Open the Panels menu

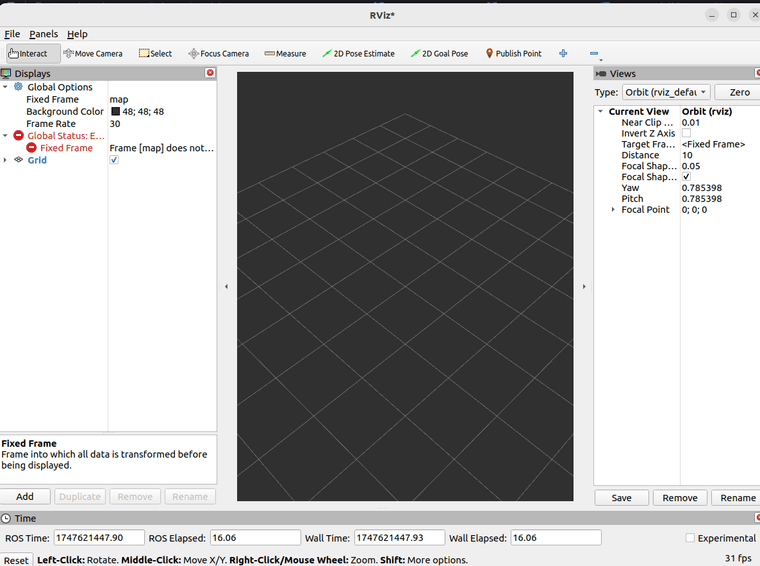tap(44, 34)
